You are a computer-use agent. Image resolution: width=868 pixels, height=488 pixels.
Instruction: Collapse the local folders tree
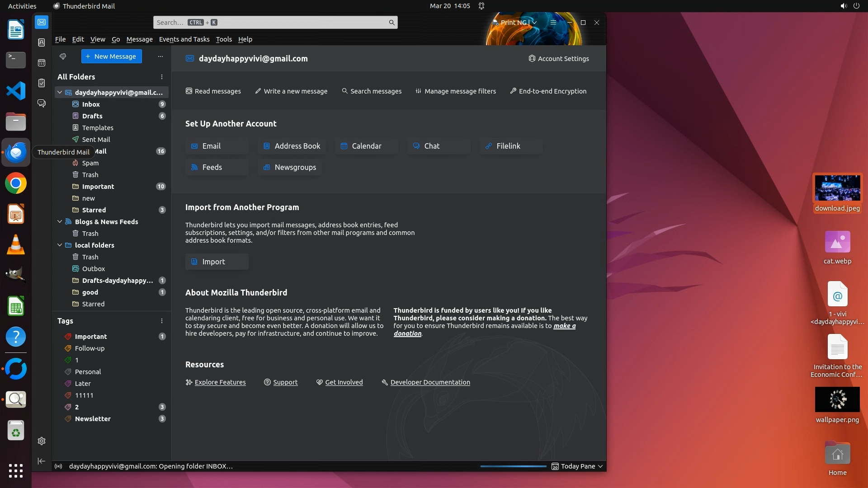click(x=60, y=245)
